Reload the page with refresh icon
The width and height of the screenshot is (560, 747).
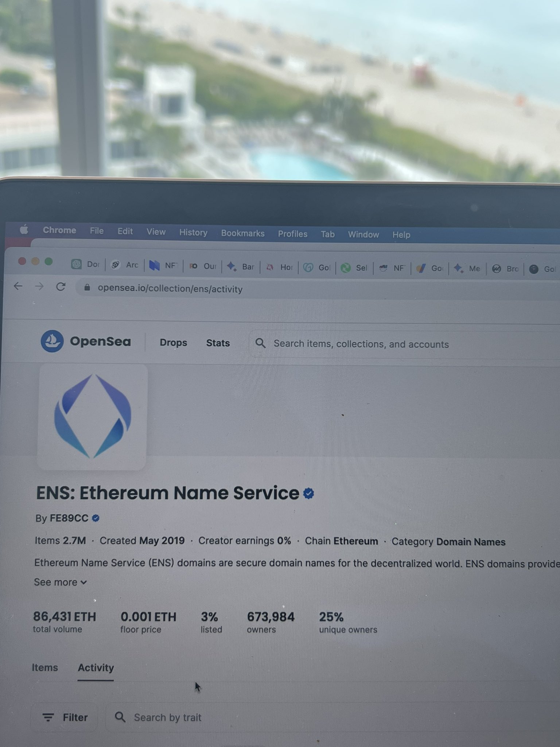61,287
